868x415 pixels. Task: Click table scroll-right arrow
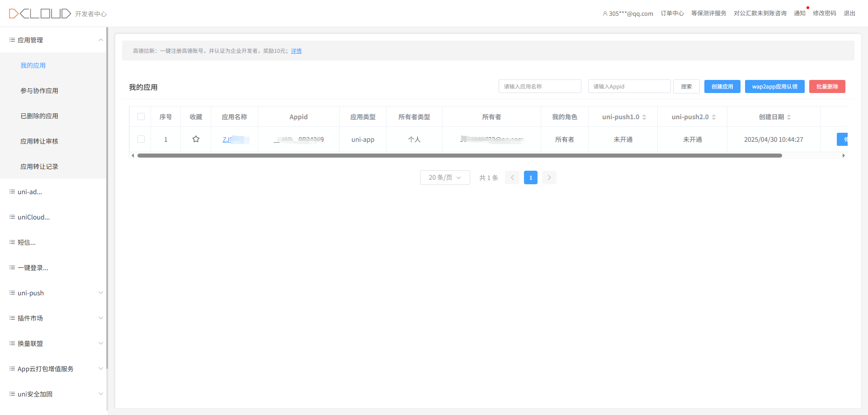click(844, 155)
